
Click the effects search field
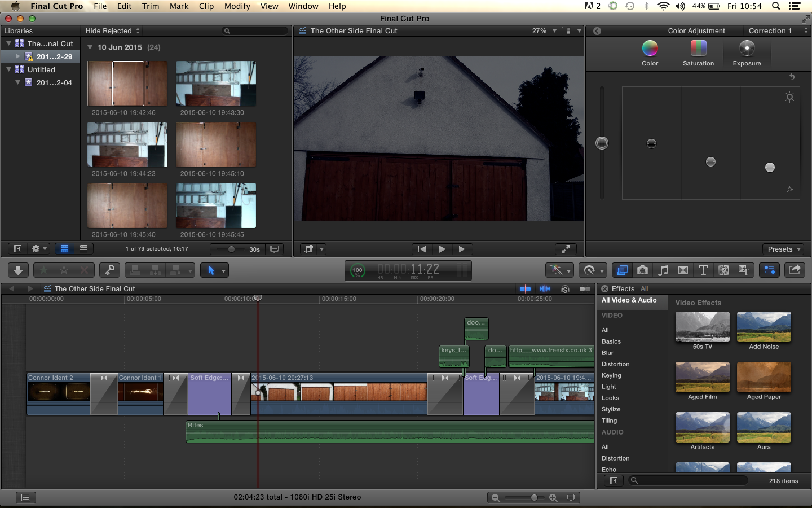tap(688, 480)
